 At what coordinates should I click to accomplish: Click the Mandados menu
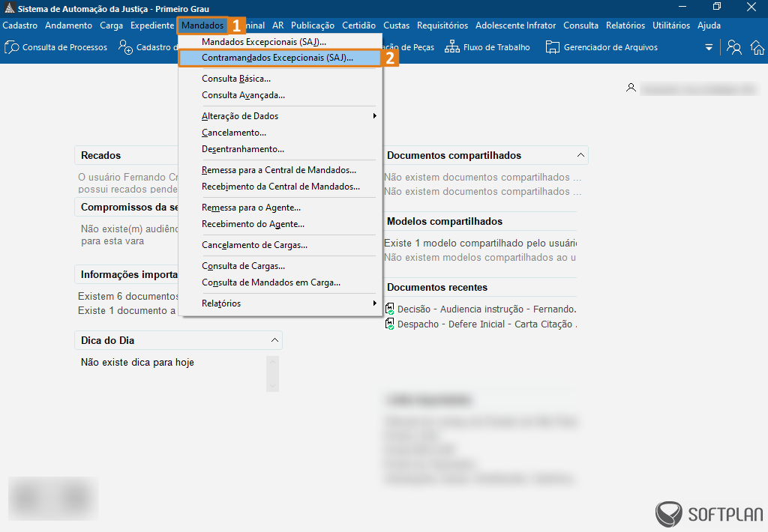pyautogui.click(x=202, y=25)
